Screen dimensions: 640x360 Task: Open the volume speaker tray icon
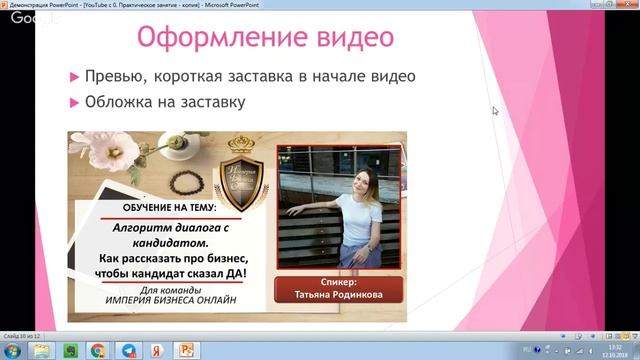click(590, 351)
